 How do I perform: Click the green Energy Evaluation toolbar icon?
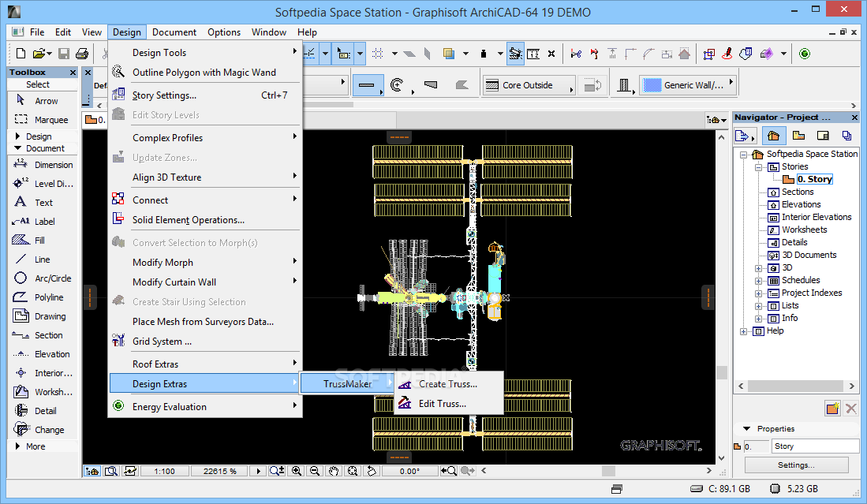[805, 54]
